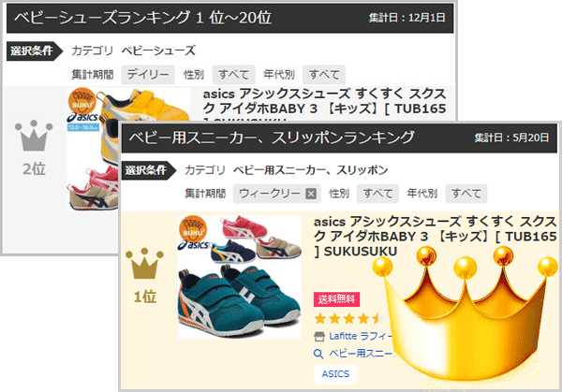Open the 性別 すべて filter in the sneaker ranking
Viewport: 562px width, 392px height.
pos(377,194)
